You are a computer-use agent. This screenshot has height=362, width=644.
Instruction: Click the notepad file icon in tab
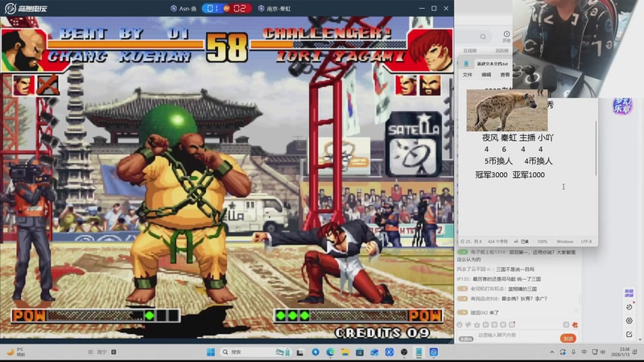tap(466, 64)
